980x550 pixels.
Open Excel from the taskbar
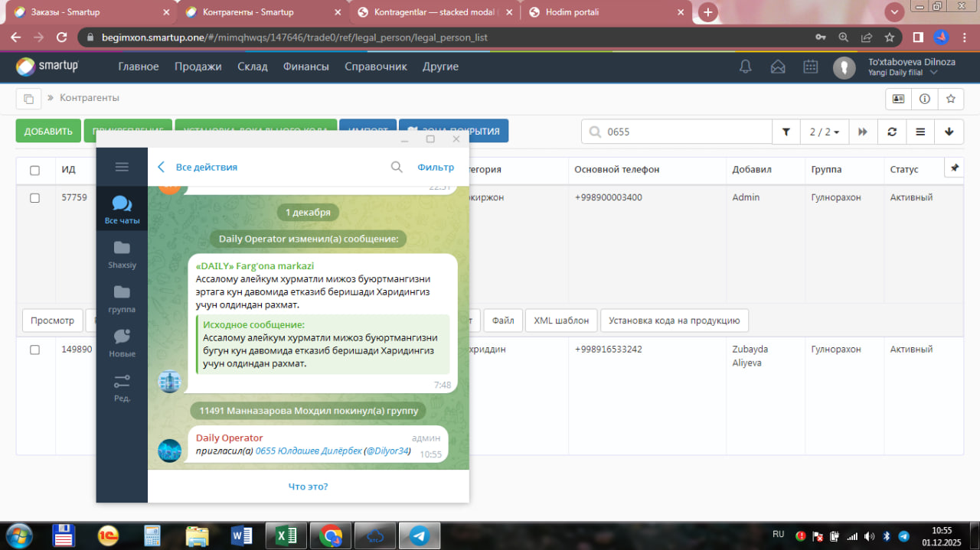point(286,535)
